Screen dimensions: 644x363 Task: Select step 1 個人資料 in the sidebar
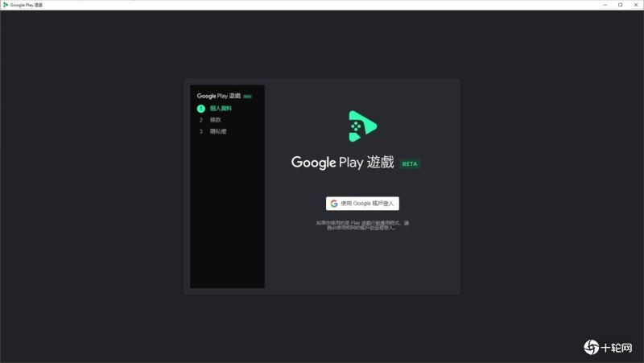click(x=214, y=109)
